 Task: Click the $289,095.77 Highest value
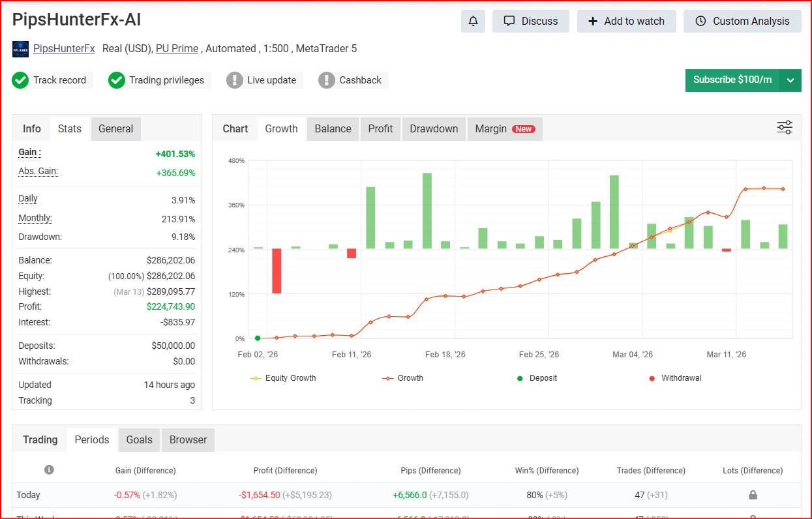click(x=171, y=291)
